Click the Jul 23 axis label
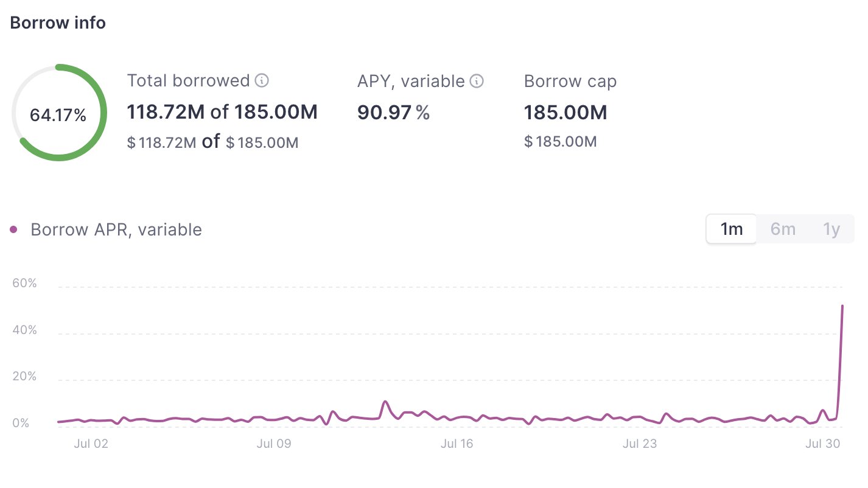This screenshot has width=868, height=488. [640, 444]
